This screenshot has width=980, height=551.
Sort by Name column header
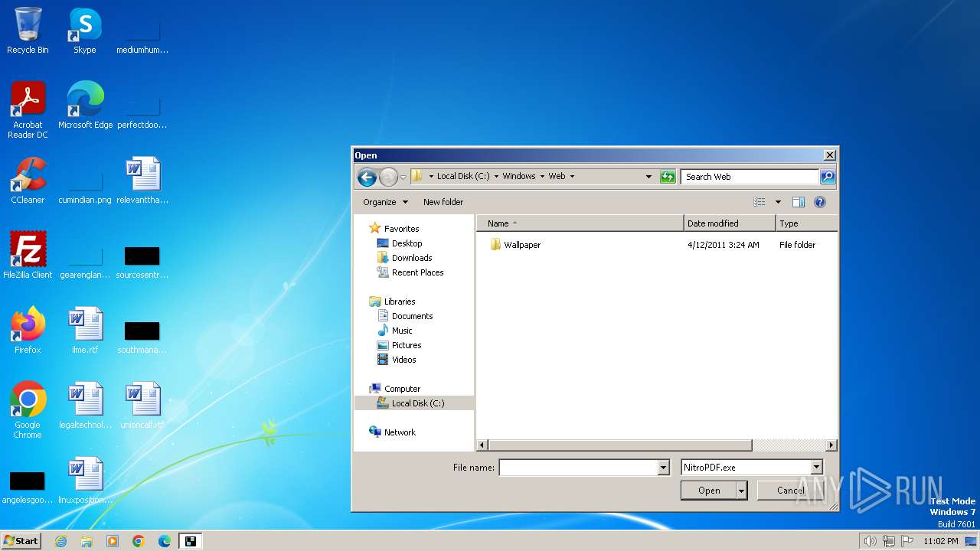pos(580,223)
